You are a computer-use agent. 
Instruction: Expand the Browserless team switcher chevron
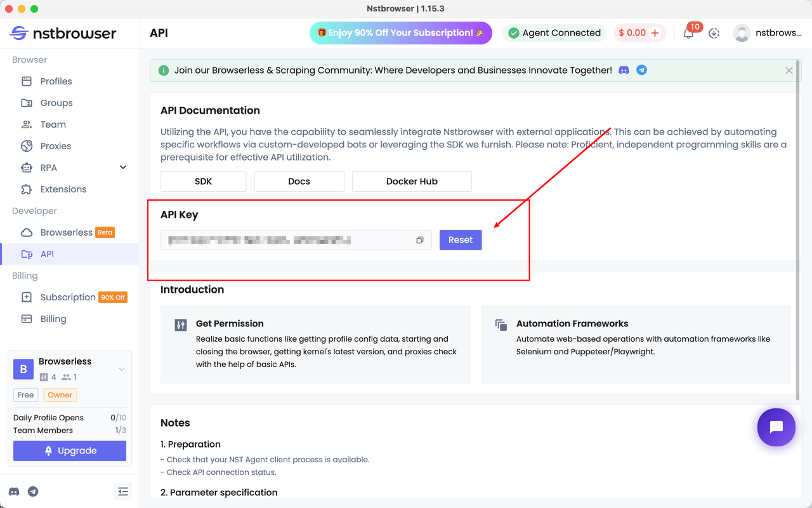(x=122, y=369)
